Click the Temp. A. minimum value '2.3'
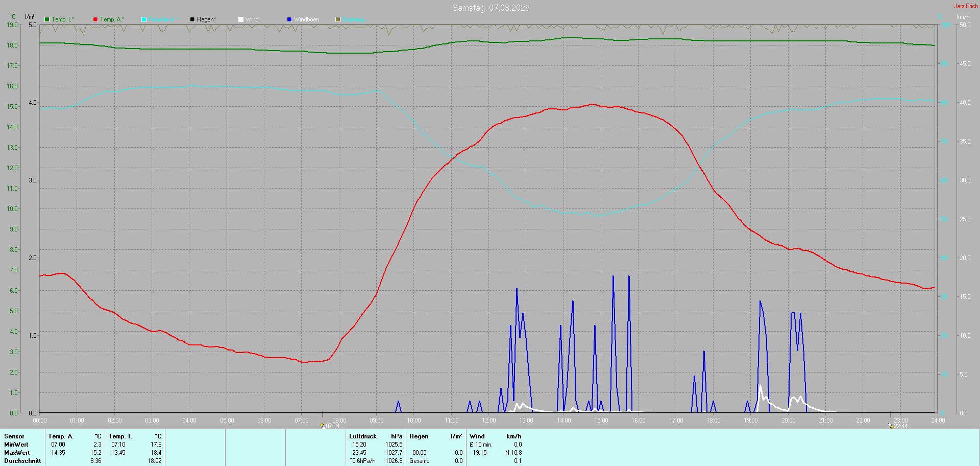The height and width of the screenshot is (466, 980). (97, 445)
